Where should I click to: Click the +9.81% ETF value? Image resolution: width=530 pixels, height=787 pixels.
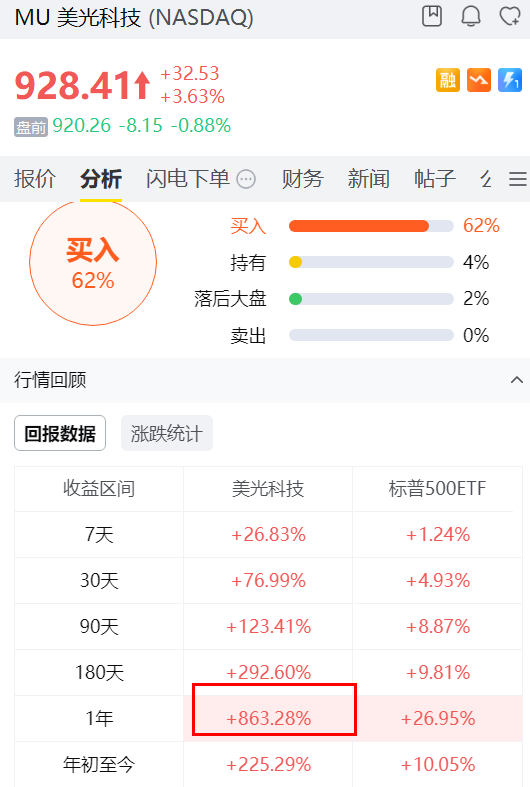click(x=438, y=673)
